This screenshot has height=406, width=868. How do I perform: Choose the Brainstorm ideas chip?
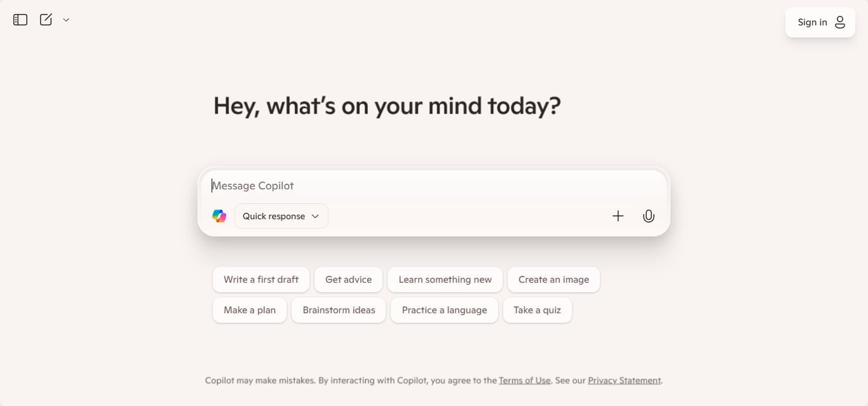339,310
